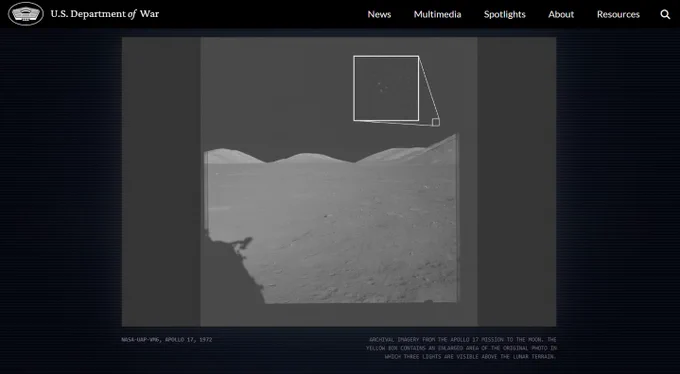Open the About menu
This screenshot has width=680, height=374.
[x=561, y=14]
